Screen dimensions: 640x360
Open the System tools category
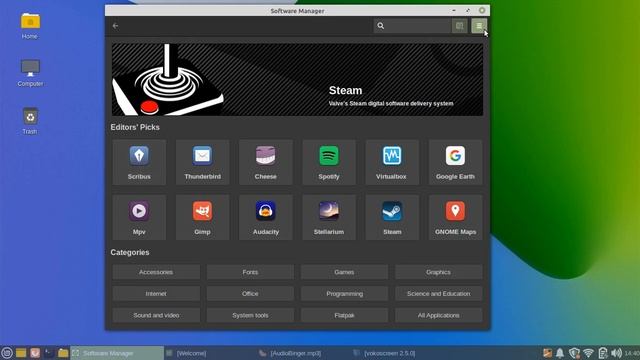[250, 316]
